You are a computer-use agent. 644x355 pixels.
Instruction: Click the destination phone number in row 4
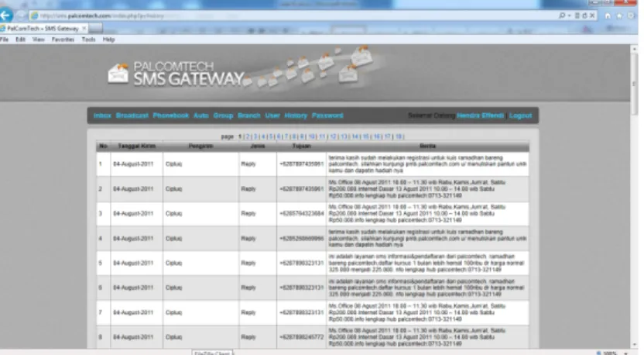click(301, 239)
